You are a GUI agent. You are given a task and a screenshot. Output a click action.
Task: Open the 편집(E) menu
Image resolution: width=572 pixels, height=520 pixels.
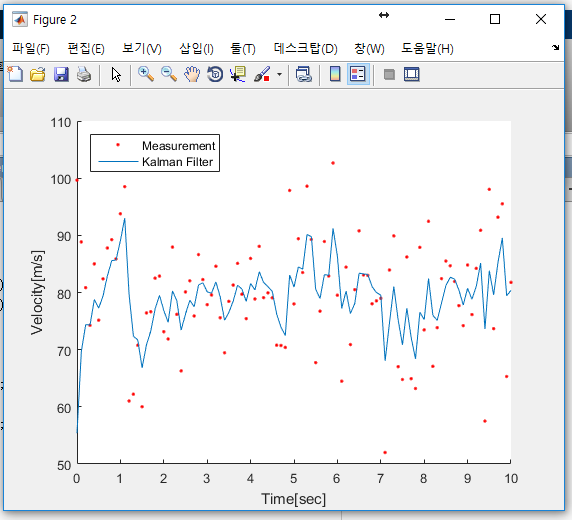pyautogui.click(x=86, y=49)
